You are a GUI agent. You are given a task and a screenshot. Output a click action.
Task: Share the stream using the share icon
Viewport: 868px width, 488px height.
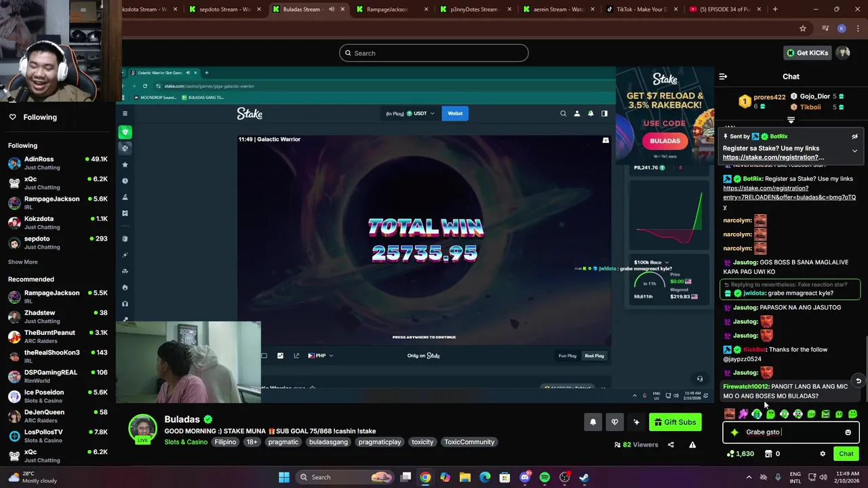pos(671,445)
